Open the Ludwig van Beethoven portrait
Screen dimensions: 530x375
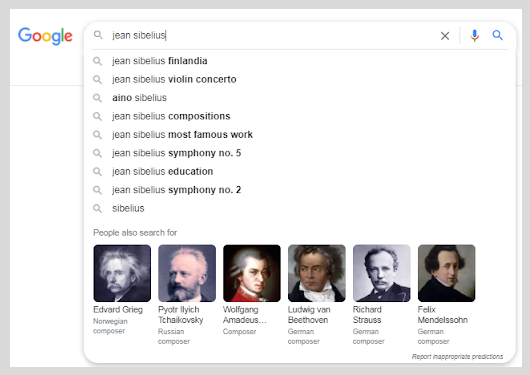317,273
